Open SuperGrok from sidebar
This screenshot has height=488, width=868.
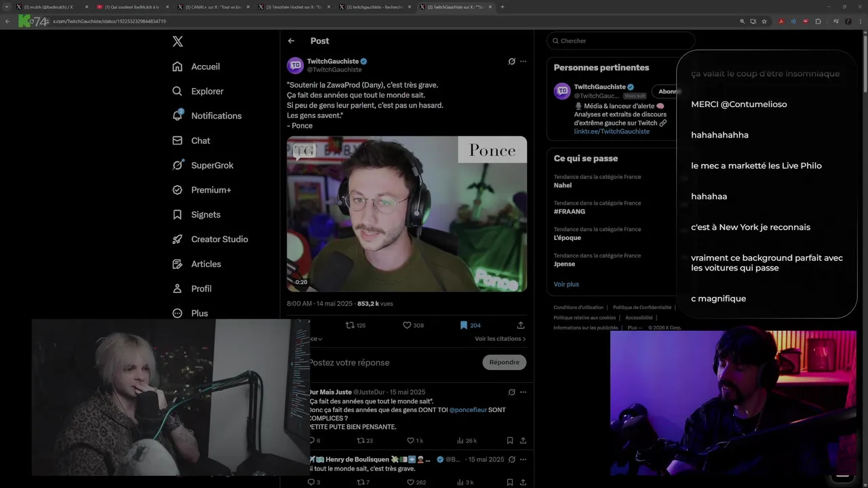[203, 165]
